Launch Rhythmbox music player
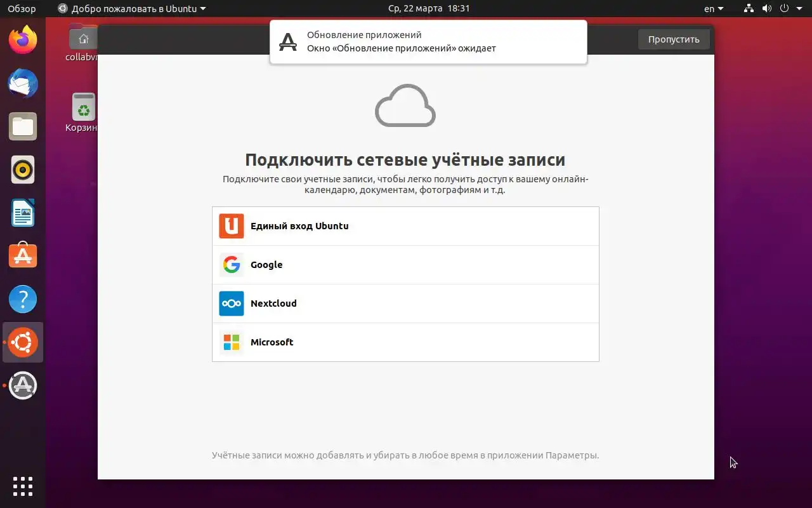This screenshot has width=812, height=508. click(x=23, y=170)
